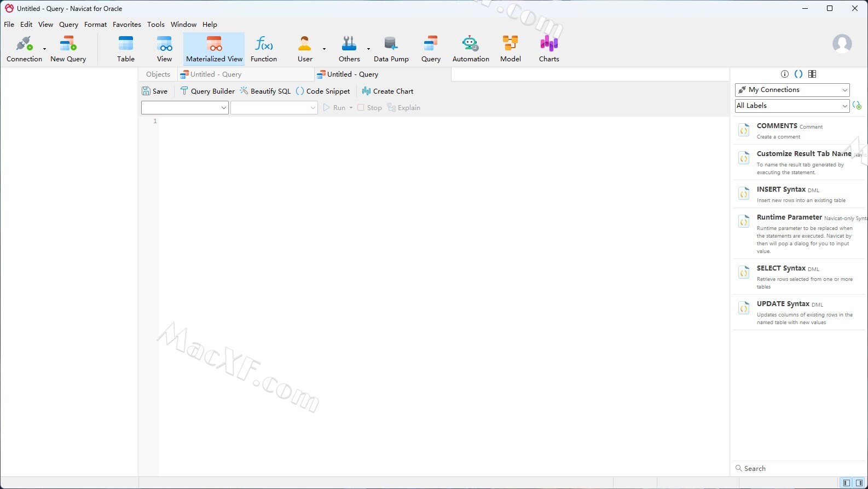Click the Run button
Image resolution: width=868 pixels, height=489 pixels.
pyautogui.click(x=334, y=108)
